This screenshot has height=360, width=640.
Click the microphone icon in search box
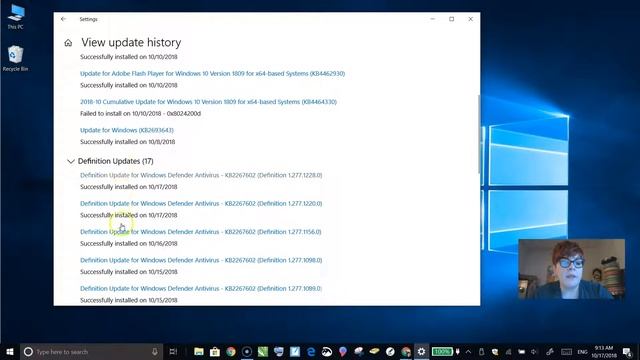coord(155,351)
